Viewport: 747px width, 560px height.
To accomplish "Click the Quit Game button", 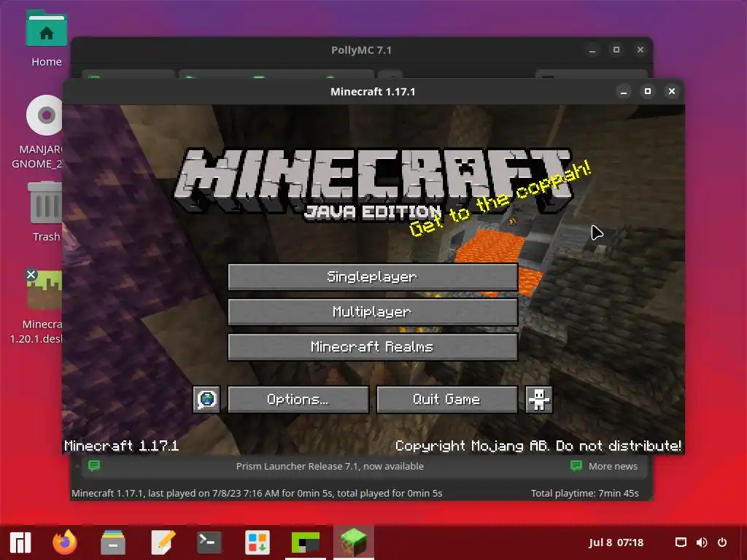I will tap(447, 399).
